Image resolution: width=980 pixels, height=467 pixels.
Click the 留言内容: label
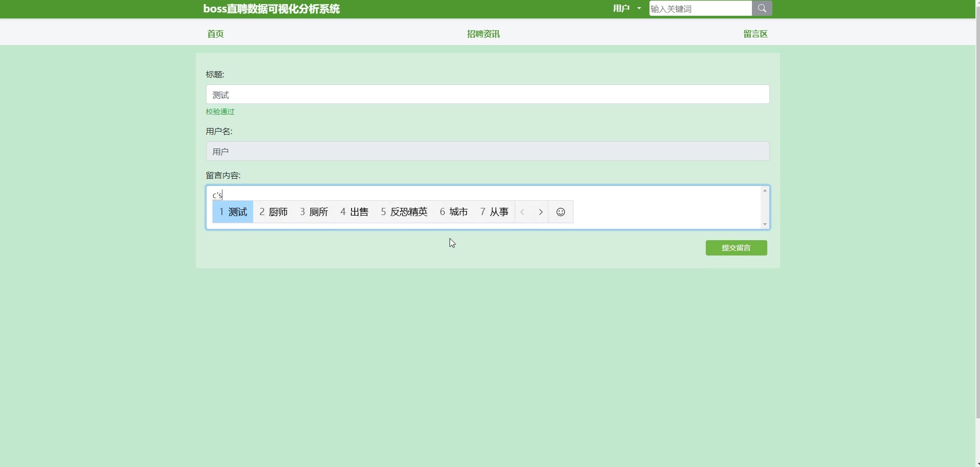pyautogui.click(x=223, y=175)
